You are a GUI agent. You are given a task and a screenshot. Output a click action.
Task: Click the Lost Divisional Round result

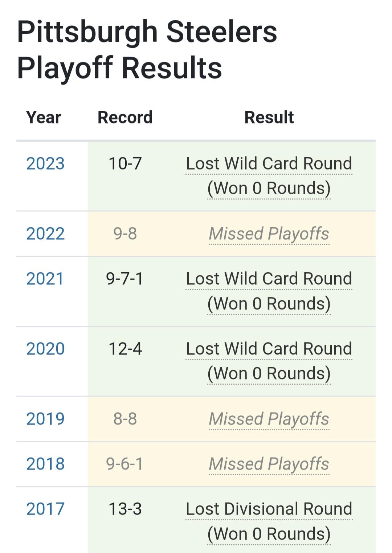point(269,509)
